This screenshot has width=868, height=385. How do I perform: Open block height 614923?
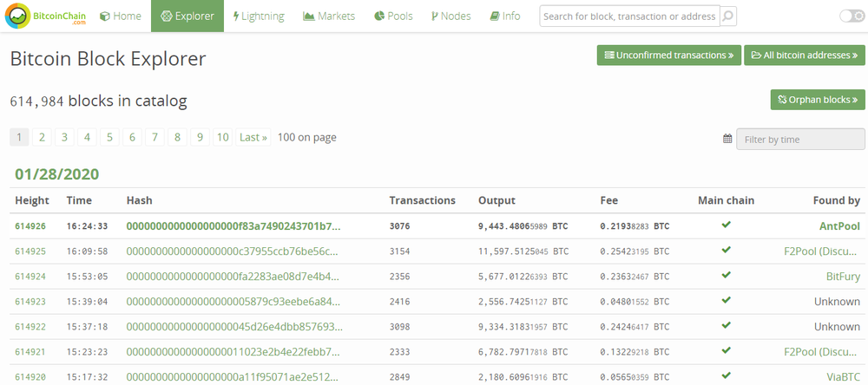tap(30, 302)
